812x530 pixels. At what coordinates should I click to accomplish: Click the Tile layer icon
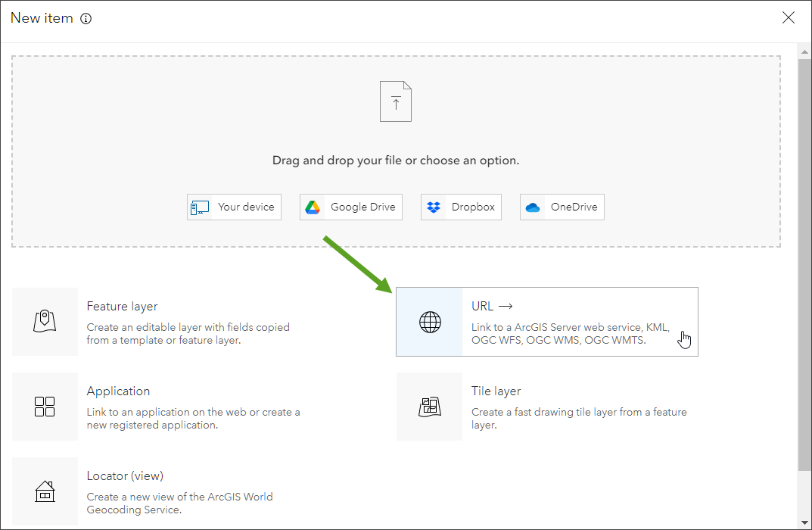[430, 407]
